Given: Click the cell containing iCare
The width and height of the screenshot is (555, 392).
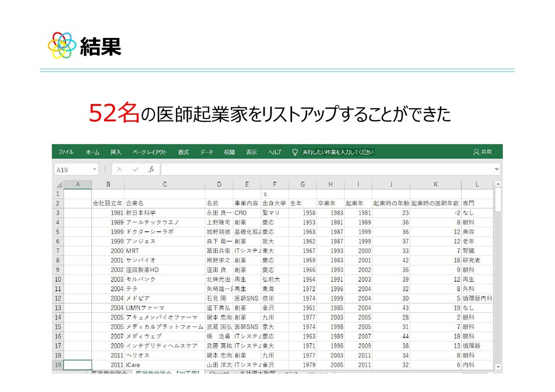Looking at the screenshot, I should 165,365.
